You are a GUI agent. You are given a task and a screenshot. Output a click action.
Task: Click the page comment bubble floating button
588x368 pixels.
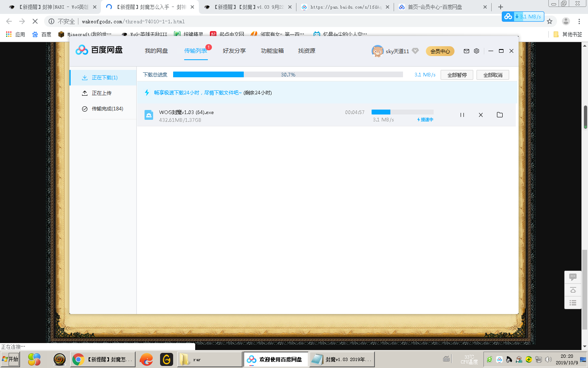tap(573, 277)
